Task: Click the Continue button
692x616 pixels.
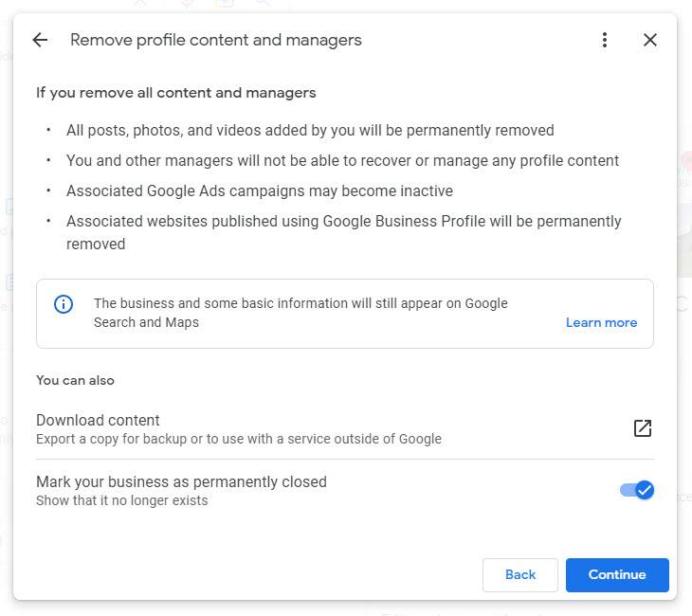Action: pos(617,574)
